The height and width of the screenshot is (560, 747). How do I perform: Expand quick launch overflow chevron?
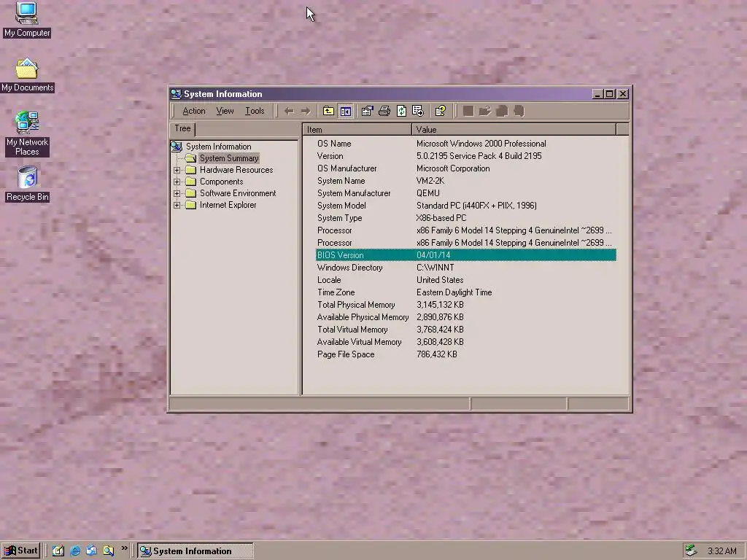(124, 548)
